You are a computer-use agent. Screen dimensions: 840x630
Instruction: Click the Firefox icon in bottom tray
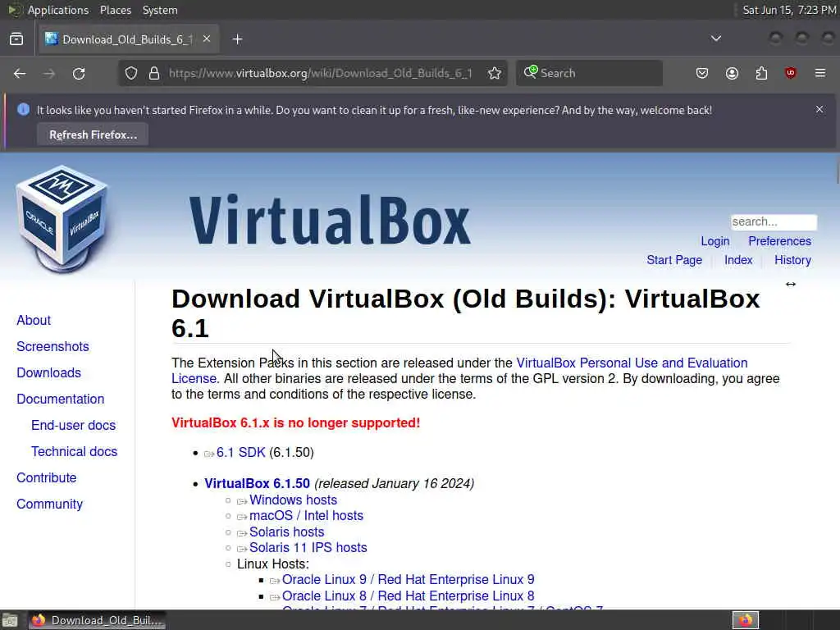[745, 620]
